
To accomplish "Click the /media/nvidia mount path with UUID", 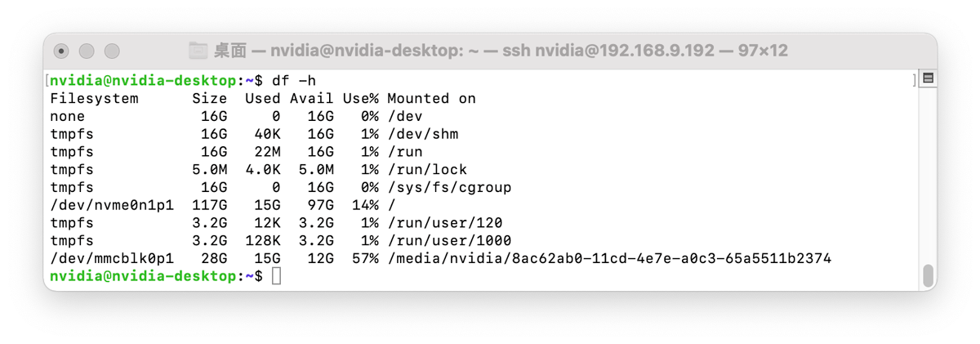I will click(x=609, y=258).
